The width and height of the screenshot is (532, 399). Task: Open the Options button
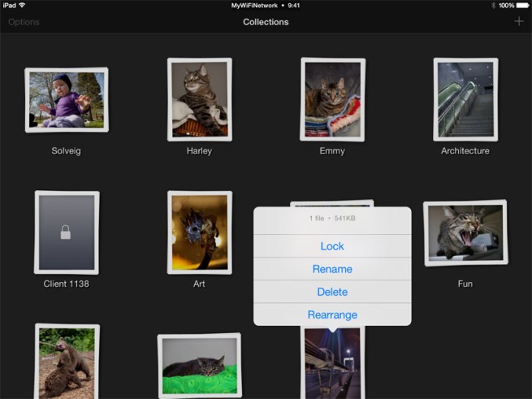click(24, 22)
